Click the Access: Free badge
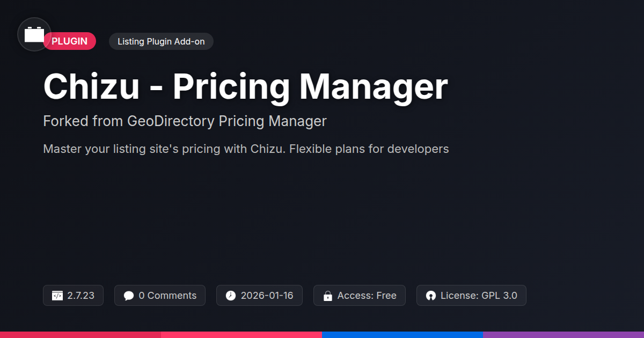644x338 pixels. tap(360, 296)
